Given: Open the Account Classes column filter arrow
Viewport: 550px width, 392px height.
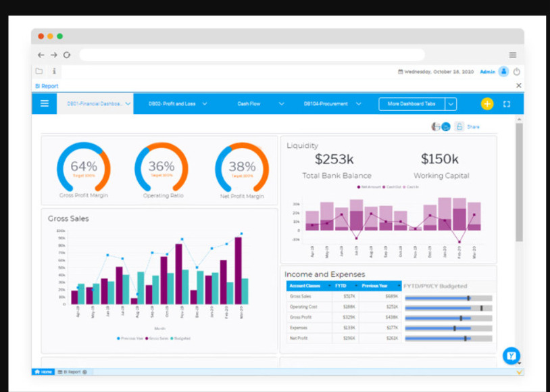Looking at the screenshot, I should 329,286.
